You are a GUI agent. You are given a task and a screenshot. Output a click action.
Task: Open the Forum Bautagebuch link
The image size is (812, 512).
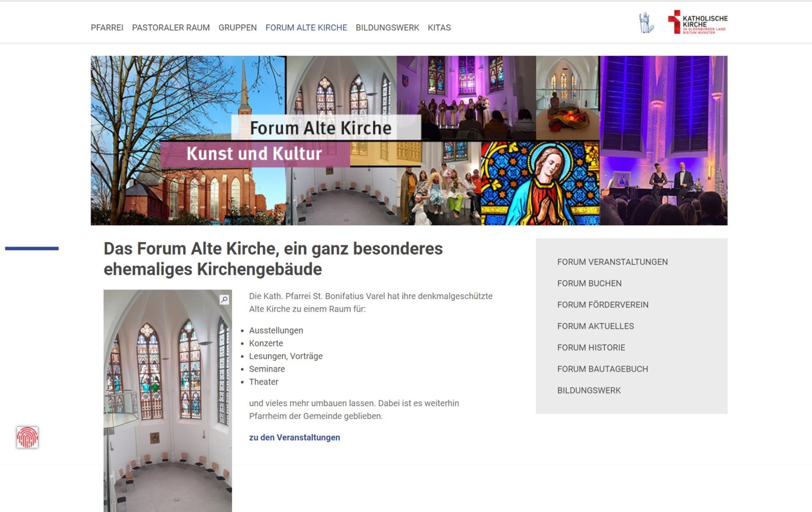tap(602, 369)
